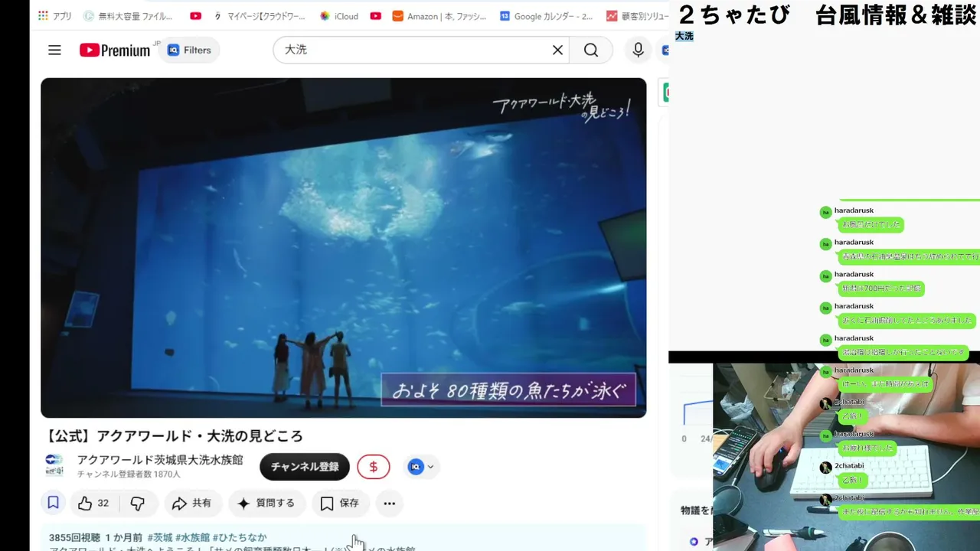
Task: Open the アクアワールド茨城県大洗水族館 channel avatar
Action: coord(54,465)
